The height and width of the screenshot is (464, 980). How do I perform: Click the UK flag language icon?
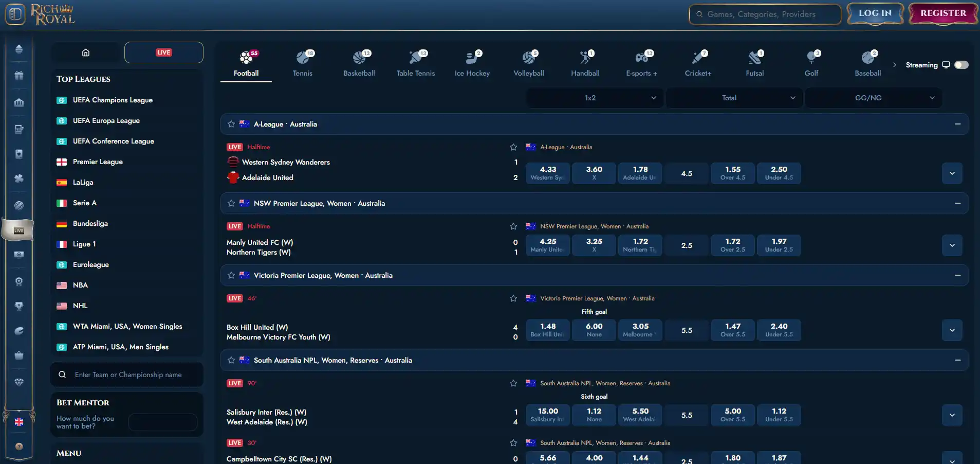19,422
